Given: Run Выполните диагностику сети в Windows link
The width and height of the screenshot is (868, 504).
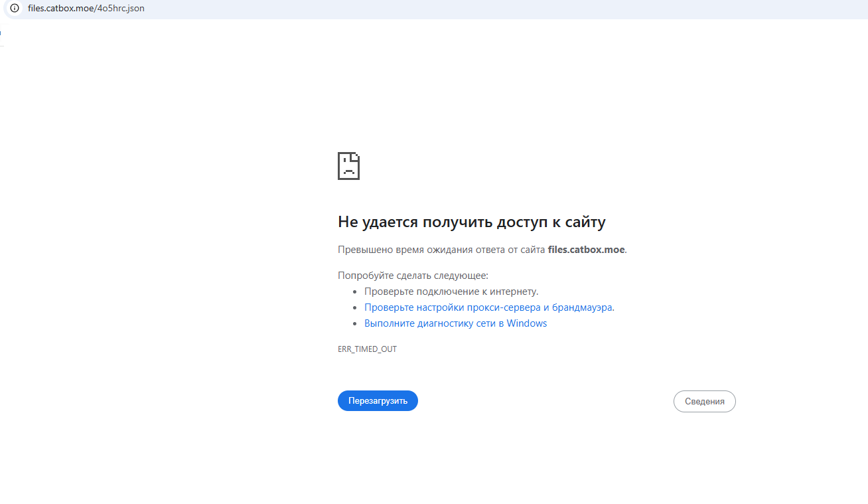Looking at the screenshot, I should click(455, 323).
